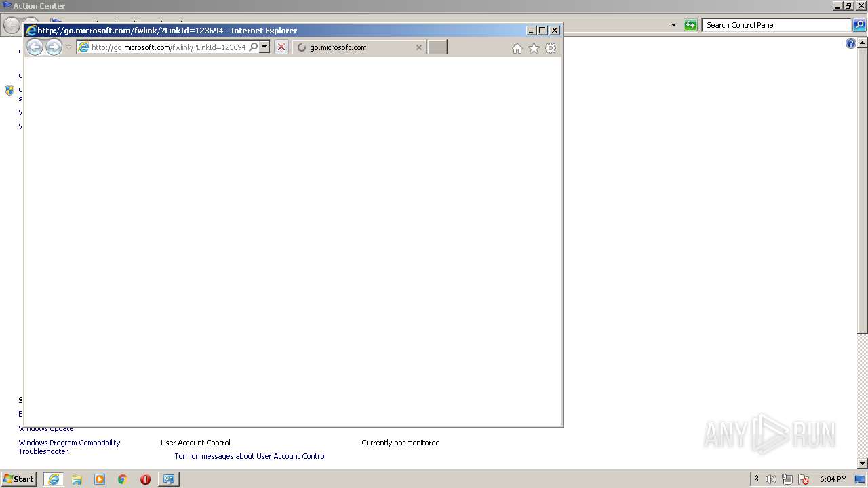Turn on messages about User Account Control
868x488 pixels.
click(250, 456)
